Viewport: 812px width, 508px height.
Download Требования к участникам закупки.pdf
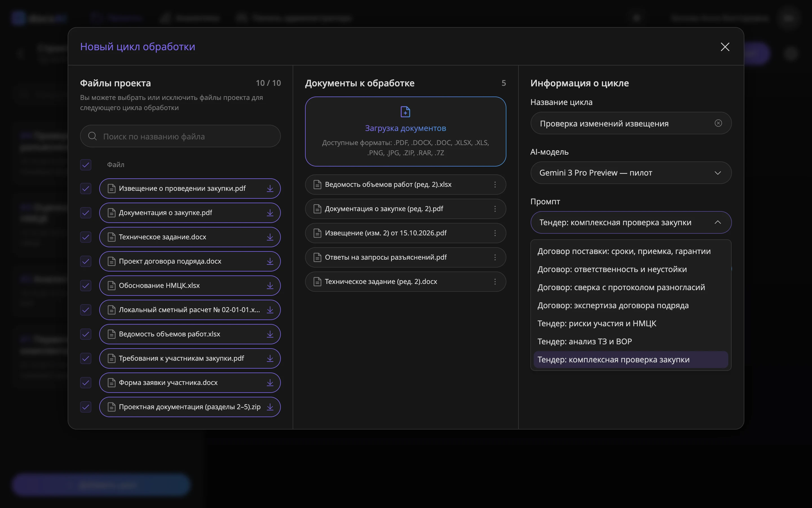click(270, 358)
